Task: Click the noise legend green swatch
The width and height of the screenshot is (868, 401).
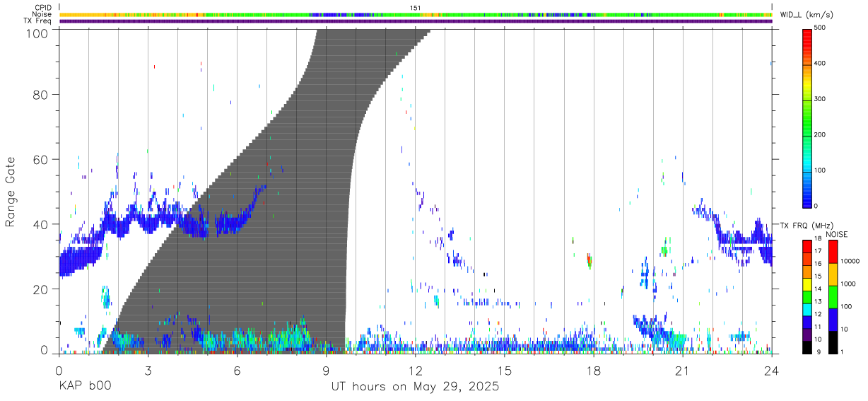Action: (832, 296)
